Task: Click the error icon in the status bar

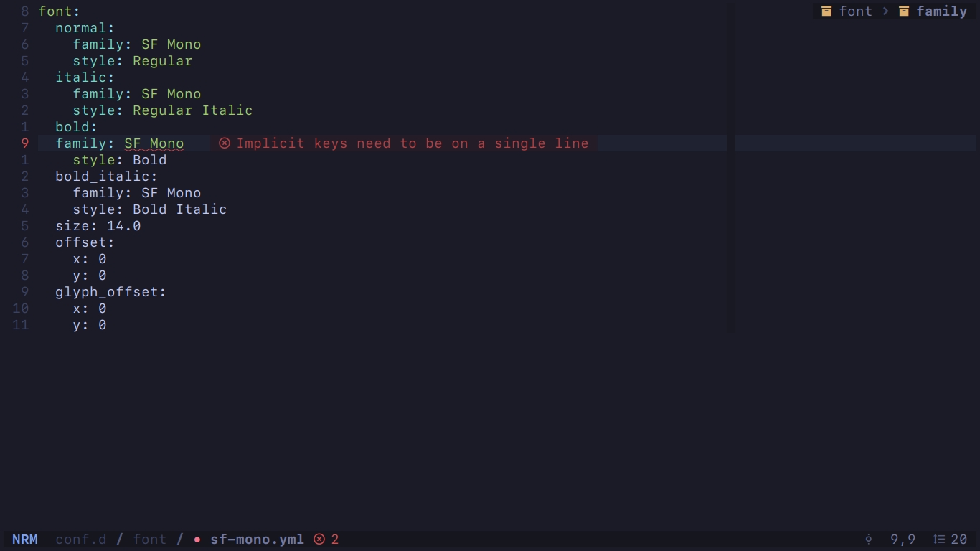Action: coord(319,539)
